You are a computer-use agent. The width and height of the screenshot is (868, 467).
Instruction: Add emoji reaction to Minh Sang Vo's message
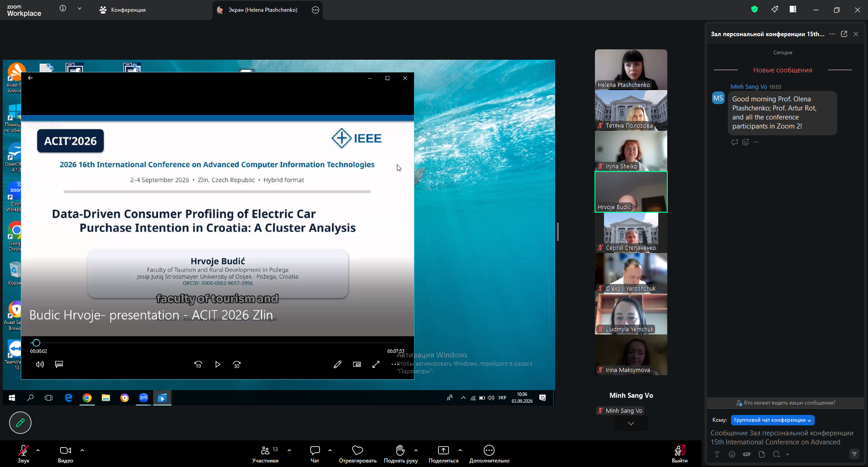745,142
